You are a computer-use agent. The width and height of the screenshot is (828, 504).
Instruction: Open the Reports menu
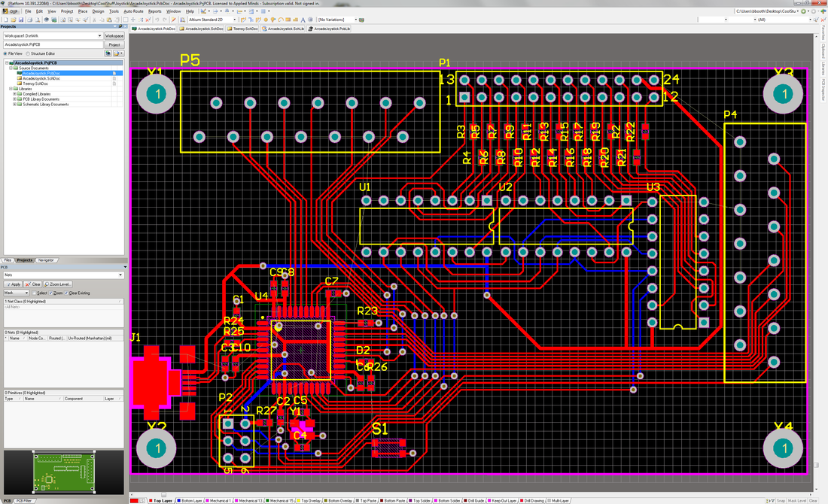tap(155, 11)
